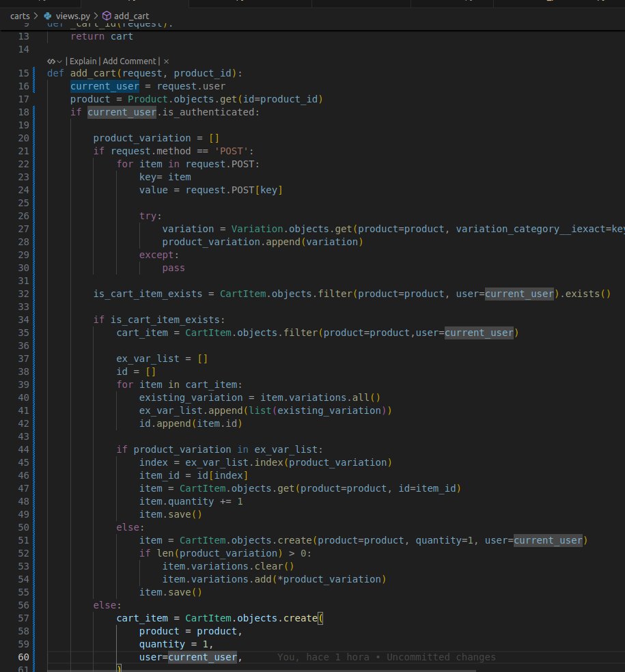625x672 pixels.
Task: Click 'is_authenticated' on line 18
Action: pyautogui.click(x=208, y=112)
